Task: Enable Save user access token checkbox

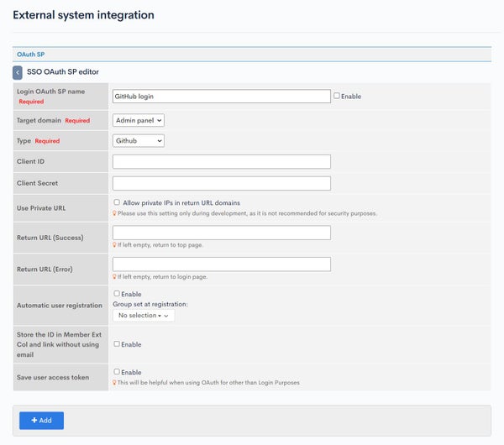Action: [117, 372]
